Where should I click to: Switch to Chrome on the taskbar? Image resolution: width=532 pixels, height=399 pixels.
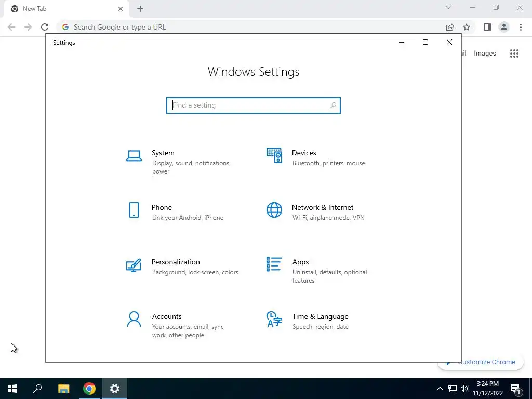coord(89,389)
